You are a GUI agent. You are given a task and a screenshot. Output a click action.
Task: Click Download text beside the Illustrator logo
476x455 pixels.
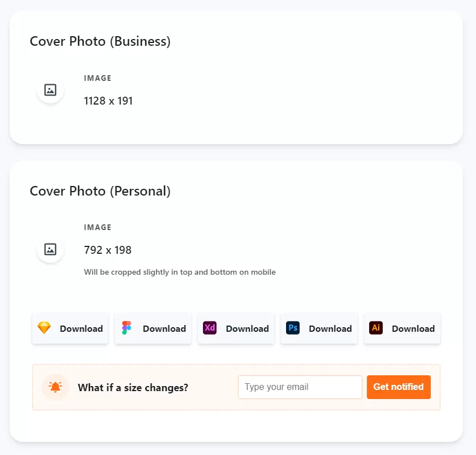[x=413, y=329]
